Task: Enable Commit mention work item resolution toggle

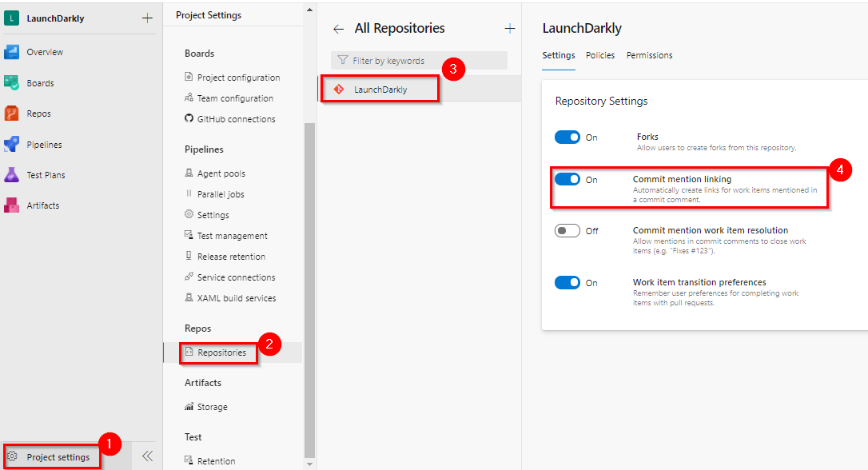Action: coord(567,230)
